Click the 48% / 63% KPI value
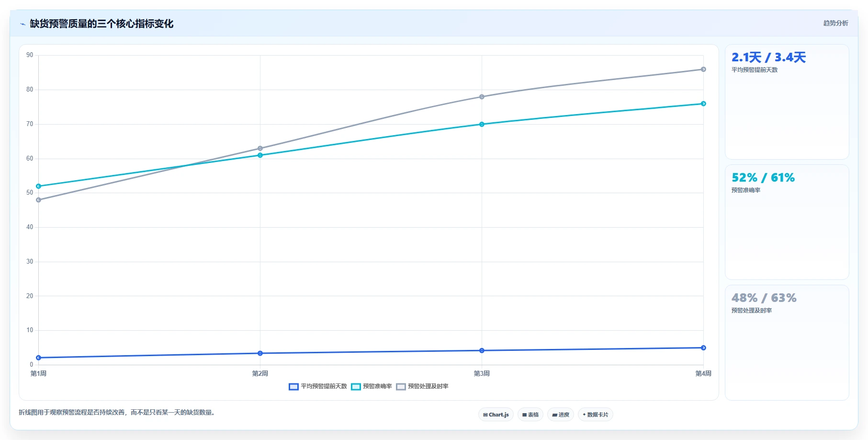The image size is (868, 440). coord(764,298)
